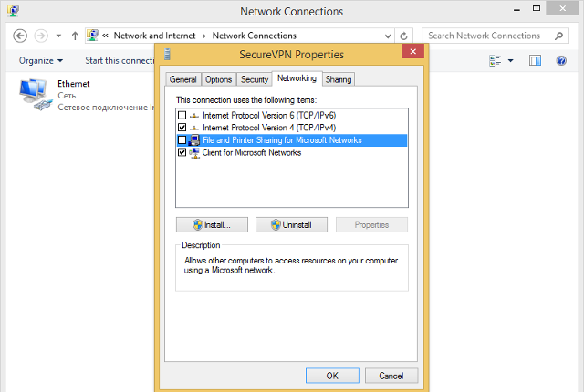The width and height of the screenshot is (584, 392).
Task: Click Start this connection command
Action: pyautogui.click(x=120, y=60)
